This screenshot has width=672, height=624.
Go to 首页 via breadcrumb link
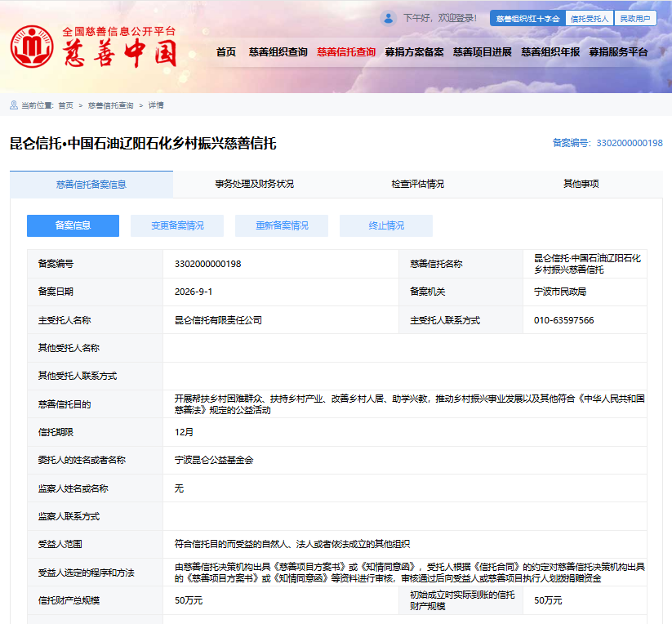click(x=65, y=105)
